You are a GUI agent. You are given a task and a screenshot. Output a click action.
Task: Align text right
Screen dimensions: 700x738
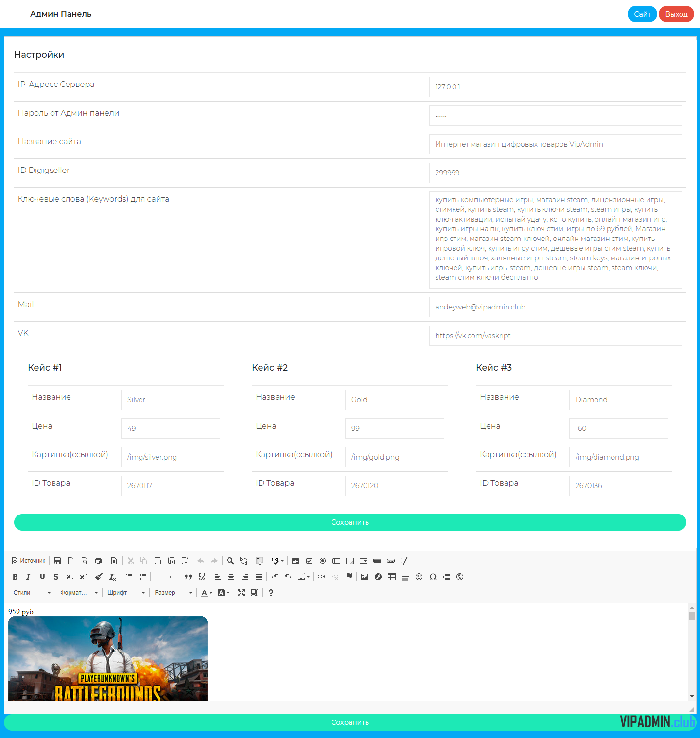tap(245, 577)
